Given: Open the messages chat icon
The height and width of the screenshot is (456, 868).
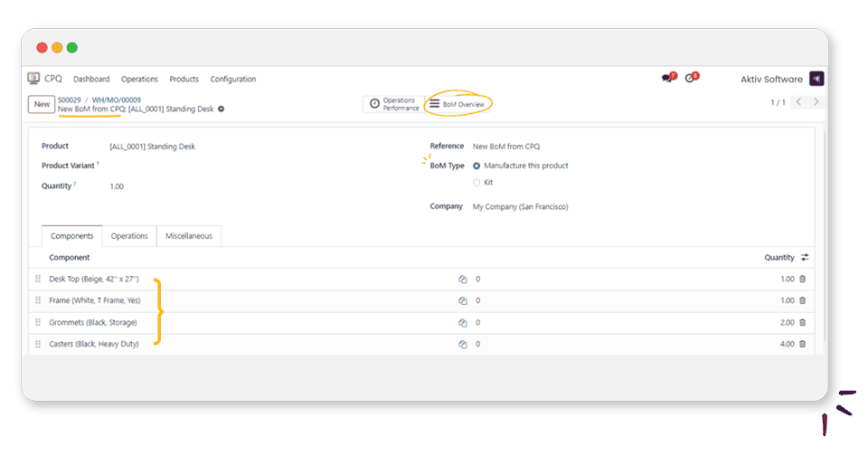Looking at the screenshot, I should pyautogui.click(x=666, y=79).
